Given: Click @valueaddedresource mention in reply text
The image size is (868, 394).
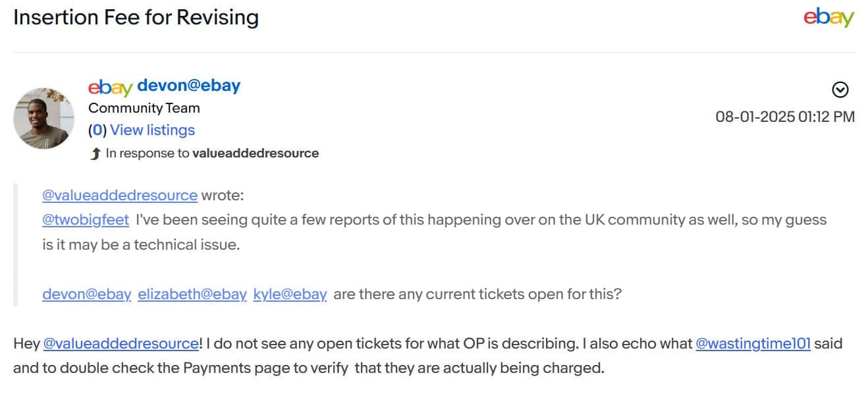Looking at the screenshot, I should coord(121,344).
